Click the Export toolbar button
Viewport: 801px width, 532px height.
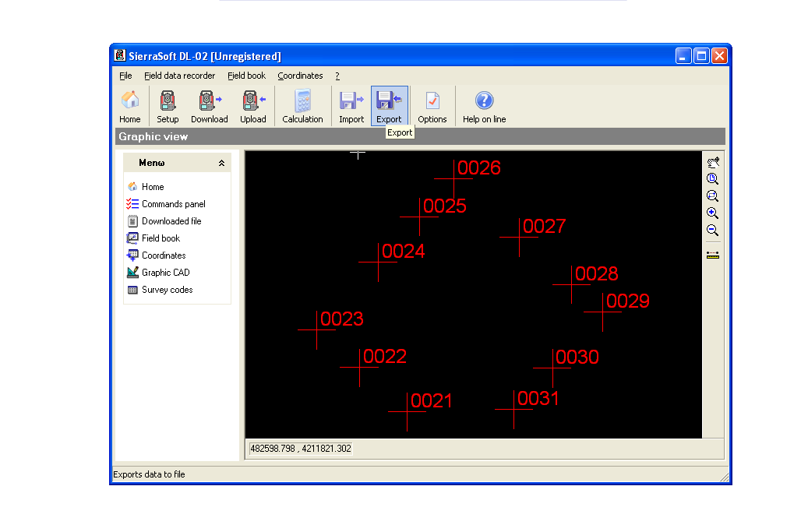pos(390,106)
